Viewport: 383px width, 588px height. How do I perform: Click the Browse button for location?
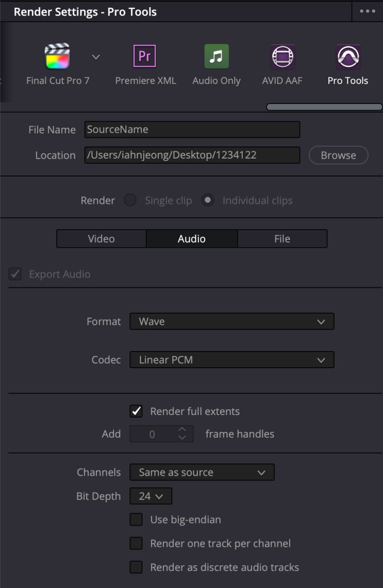click(338, 155)
